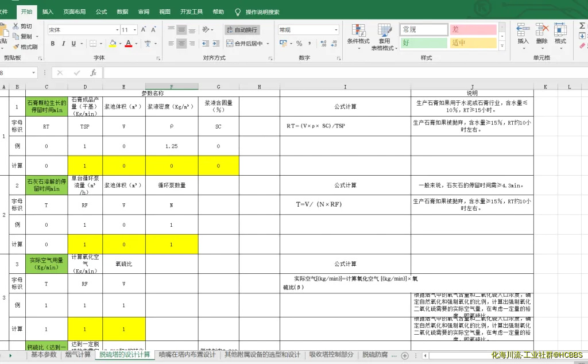588x364 pixels.
Task: Select the Format Painter (格式刷) brush
Action: (x=16, y=47)
